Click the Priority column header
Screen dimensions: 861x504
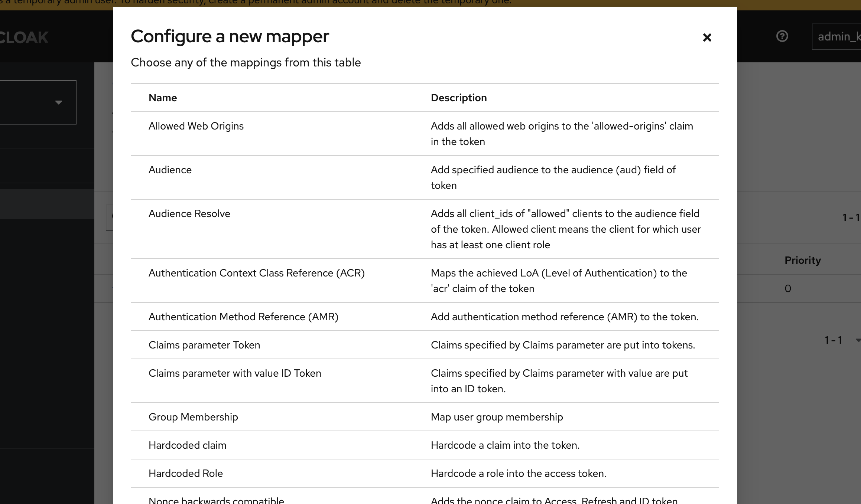click(802, 261)
